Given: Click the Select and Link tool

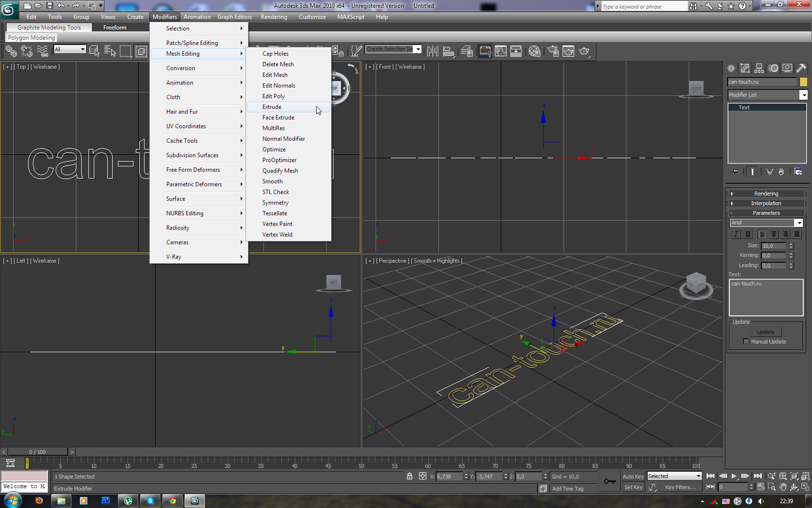Looking at the screenshot, I should (x=11, y=51).
